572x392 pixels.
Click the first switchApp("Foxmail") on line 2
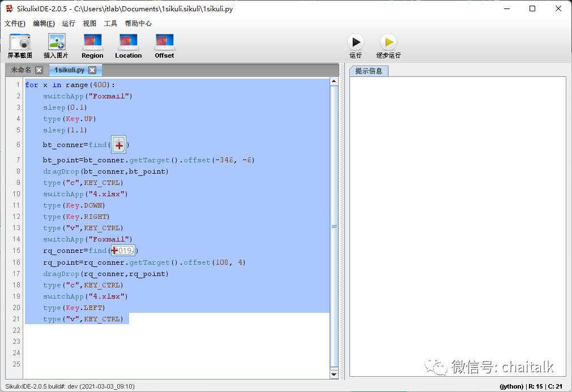88,96
